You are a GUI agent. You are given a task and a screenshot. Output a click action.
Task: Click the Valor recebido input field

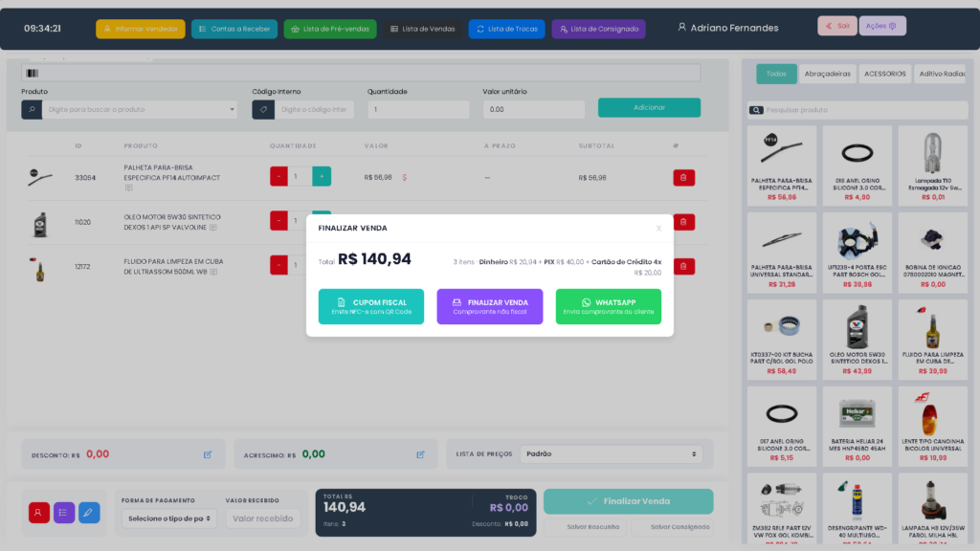(263, 518)
